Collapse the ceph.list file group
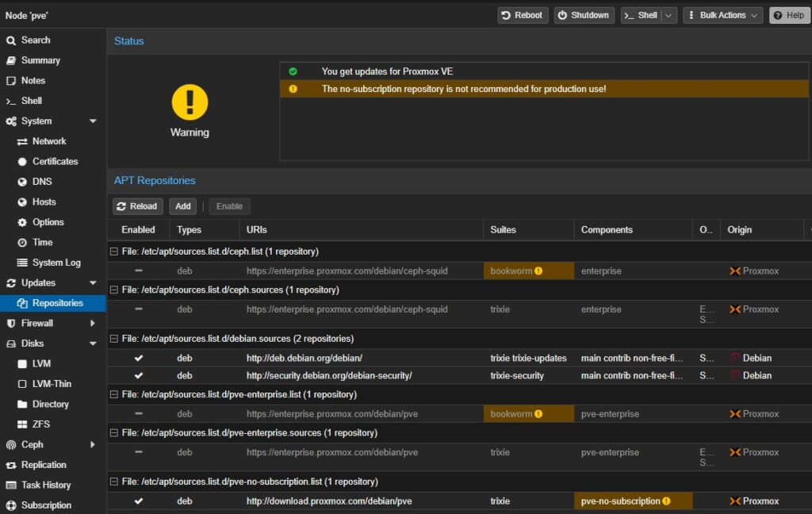This screenshot has height=514, width=812. tap(114, 251)
